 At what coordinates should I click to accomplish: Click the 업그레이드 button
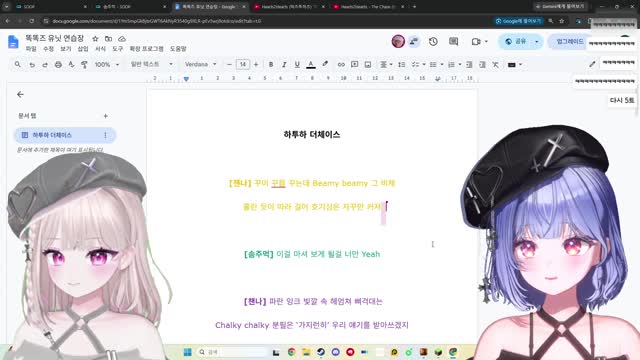pyautogui.click(x=570, y=41)
